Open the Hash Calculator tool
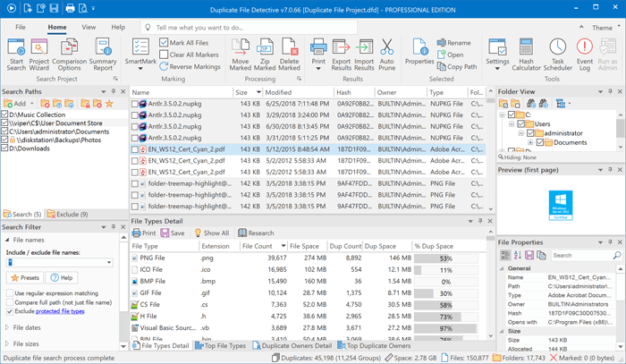 (x=526, y=52)
